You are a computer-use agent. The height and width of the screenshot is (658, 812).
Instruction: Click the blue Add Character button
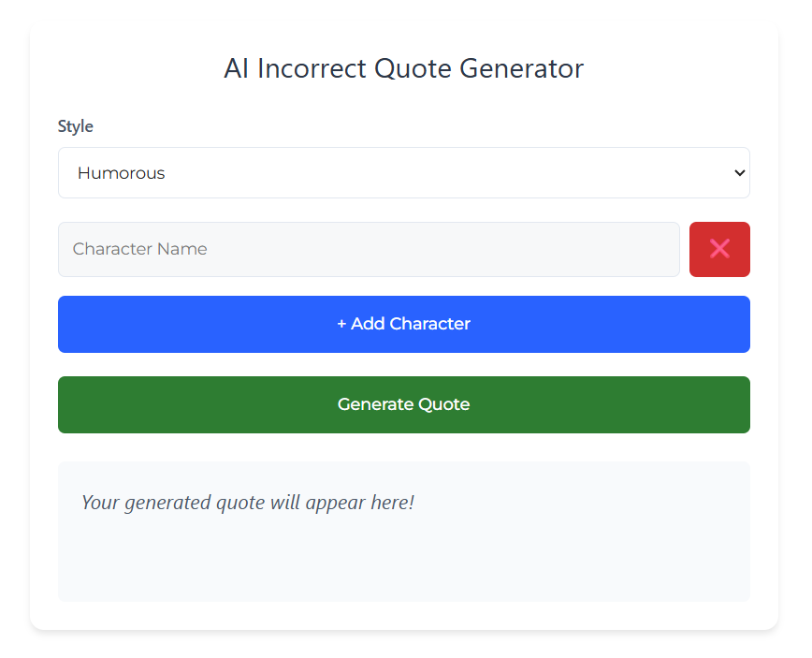coord(404,325)
